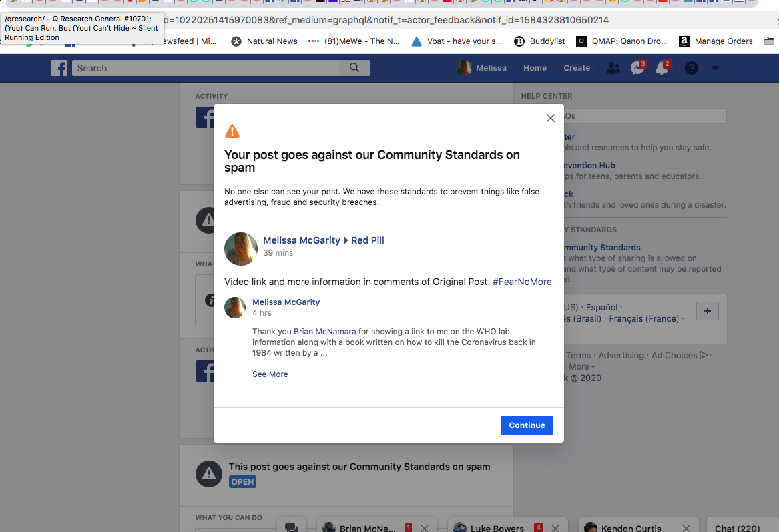The width and height of the screenshot is (779, 532).
Task: Click the Help Center search field
Action: [644, 116]
